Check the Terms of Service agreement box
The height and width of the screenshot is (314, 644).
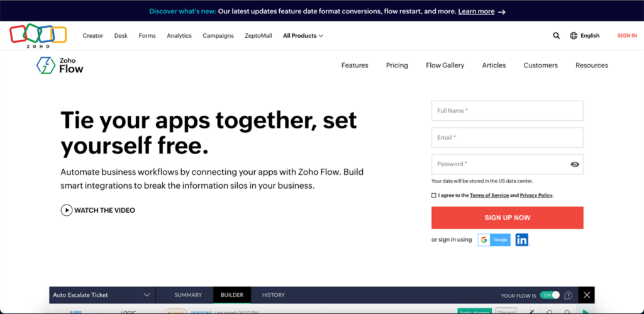[x=434, y=196]
